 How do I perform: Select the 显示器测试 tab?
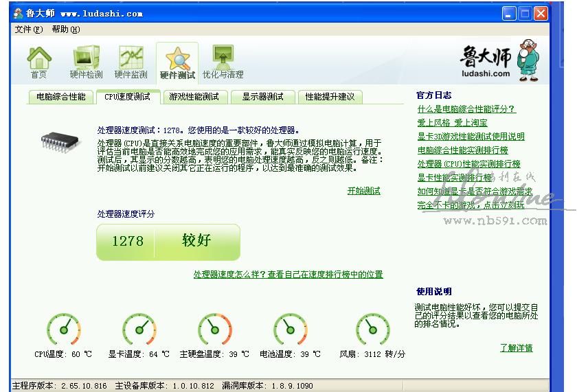262,97
